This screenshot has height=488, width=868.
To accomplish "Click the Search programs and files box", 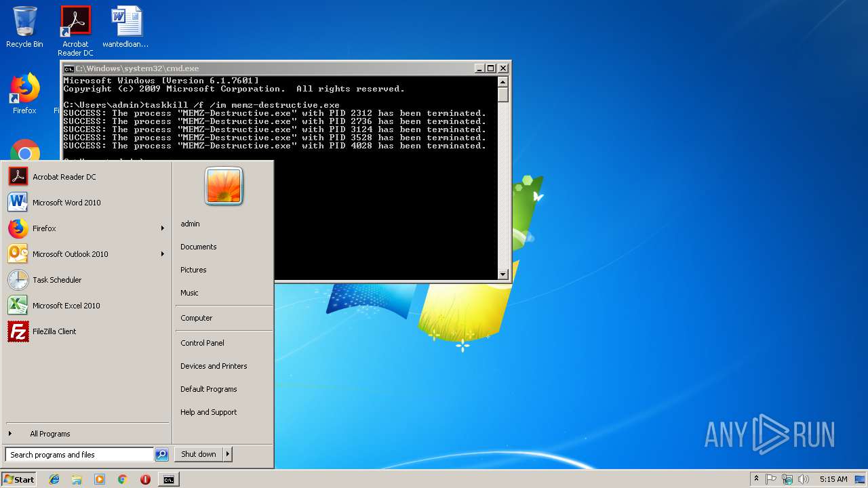I will [x=79, y=455].
